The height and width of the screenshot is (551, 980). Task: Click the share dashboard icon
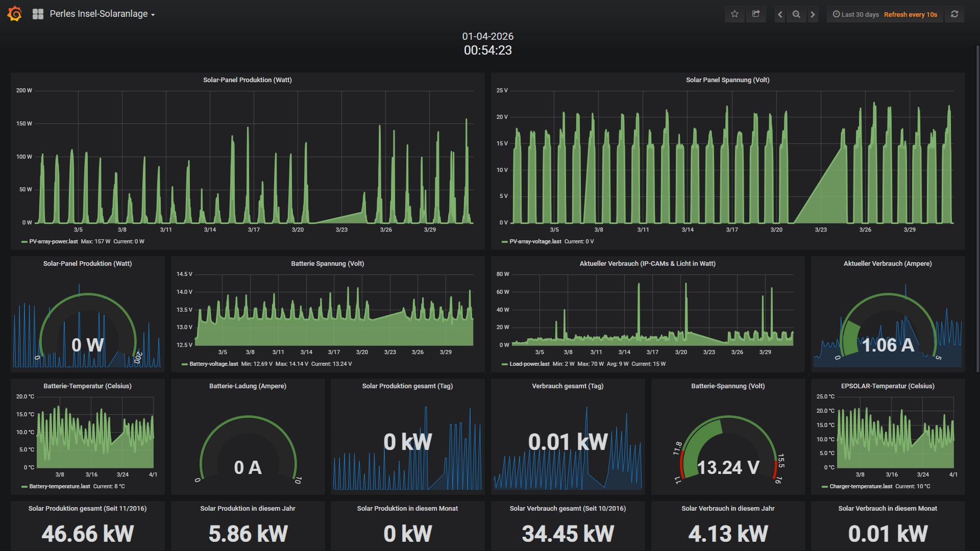coord(756,14)
